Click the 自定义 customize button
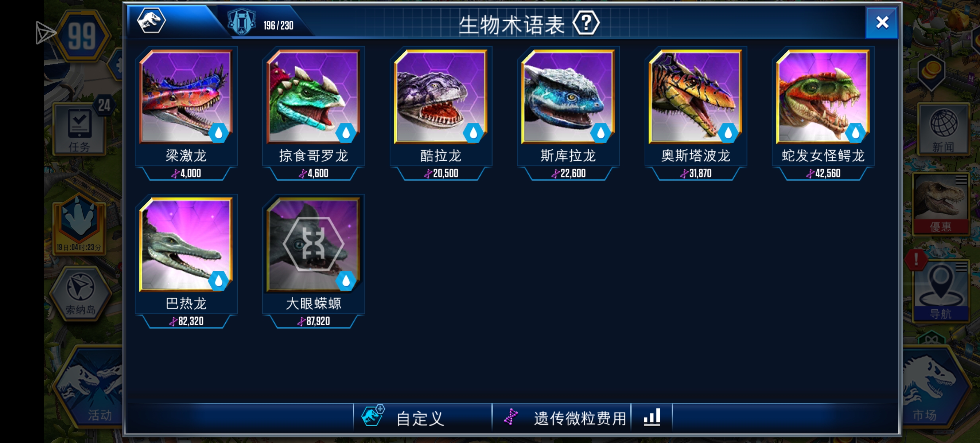 [422, 417]
